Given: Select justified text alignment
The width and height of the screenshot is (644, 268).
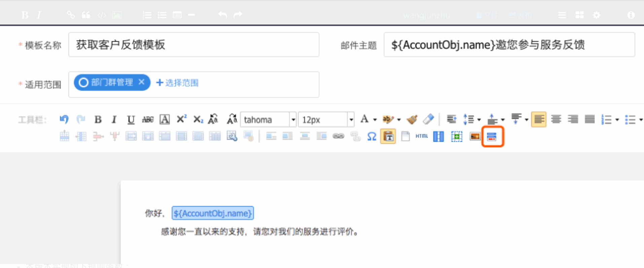Looking at the screenshot, I should [589, 119].
